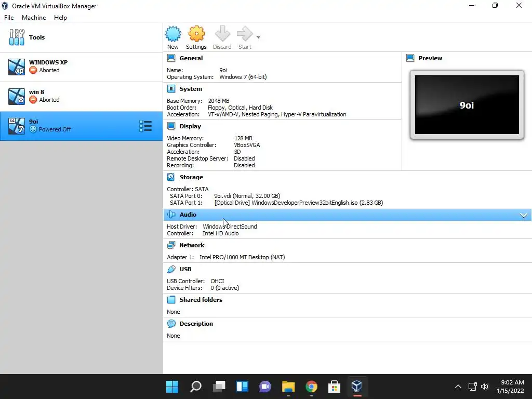Select the 9oi Windows 7 machine icon

tap(17, 126)
